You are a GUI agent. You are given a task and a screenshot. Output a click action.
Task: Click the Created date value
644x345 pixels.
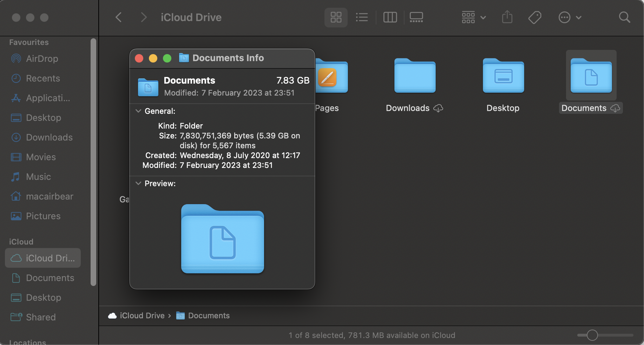click(x=240, y=155)
